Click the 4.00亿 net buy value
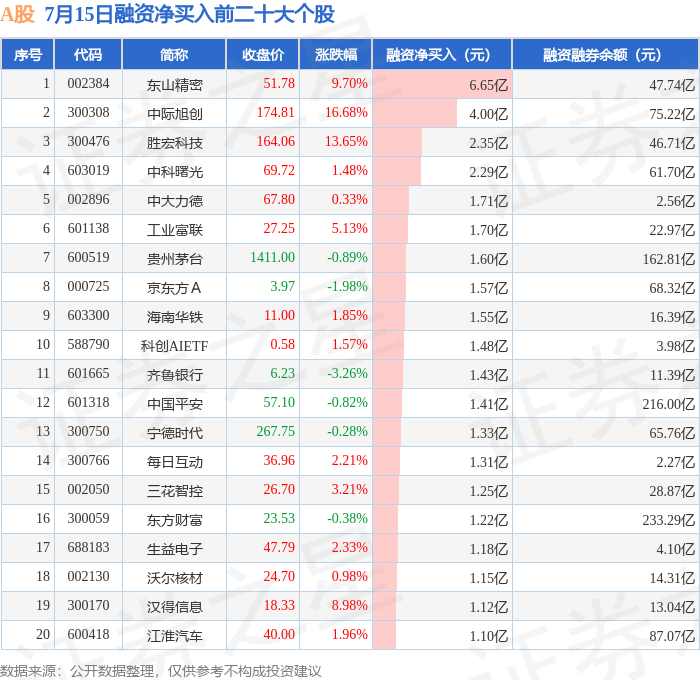700x680 pixels. pyautogui.click(x=488, y=114)
